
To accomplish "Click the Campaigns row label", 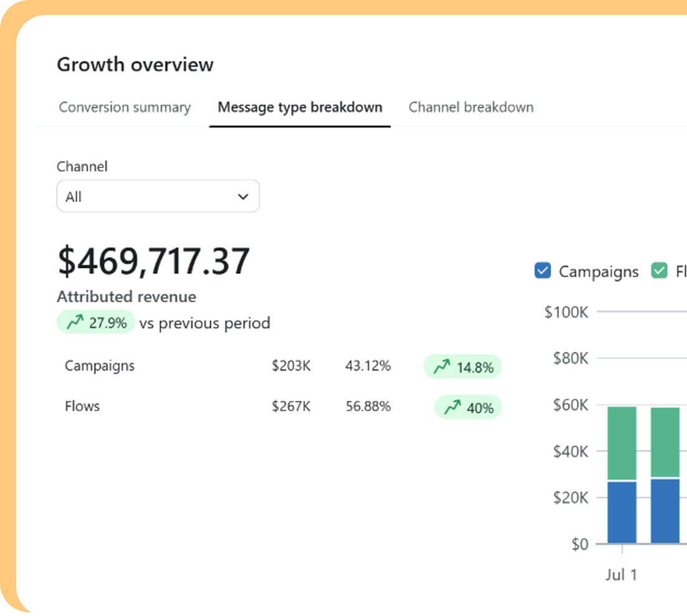I will [100, 366].
